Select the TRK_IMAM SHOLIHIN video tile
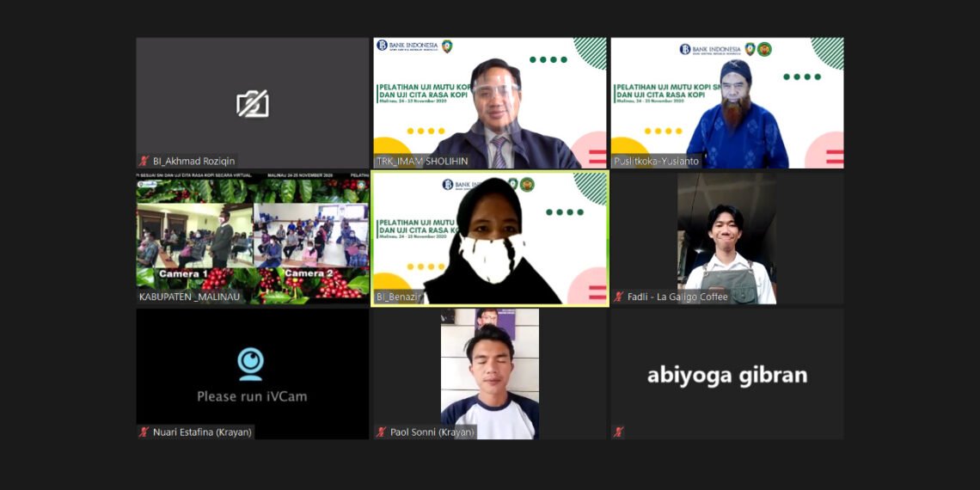Image resolution: width=980 pixels, height=490 pixels. click(x=490, y=103)
